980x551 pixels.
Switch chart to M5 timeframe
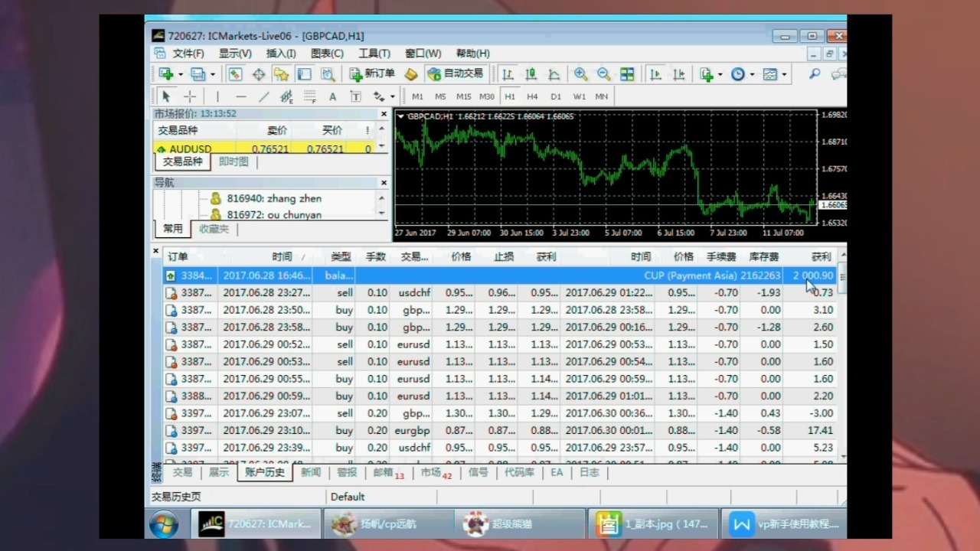[x=440, y=96]
